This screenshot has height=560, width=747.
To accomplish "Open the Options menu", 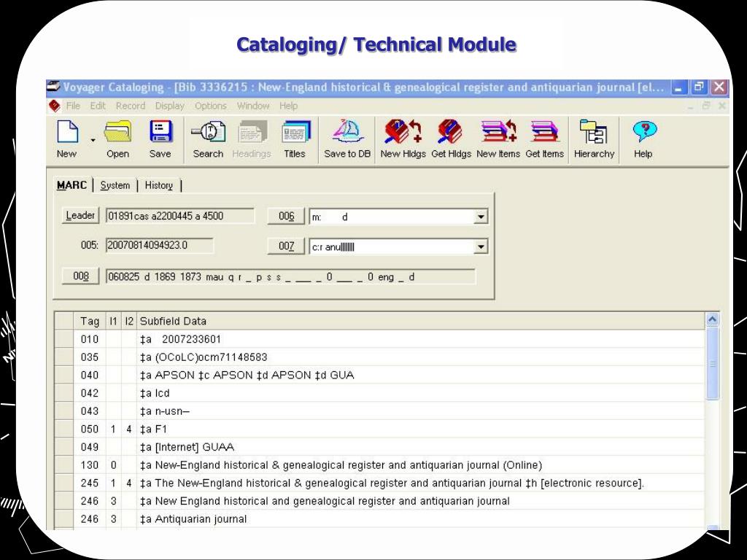I will coord(210,106).
